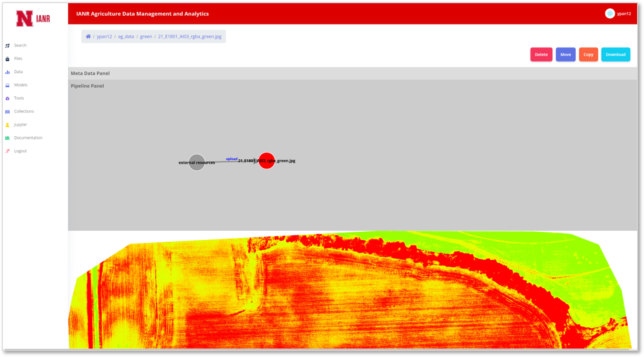Click the Jupyter user icon
The image size is (644, 357).
coord(7,125)
